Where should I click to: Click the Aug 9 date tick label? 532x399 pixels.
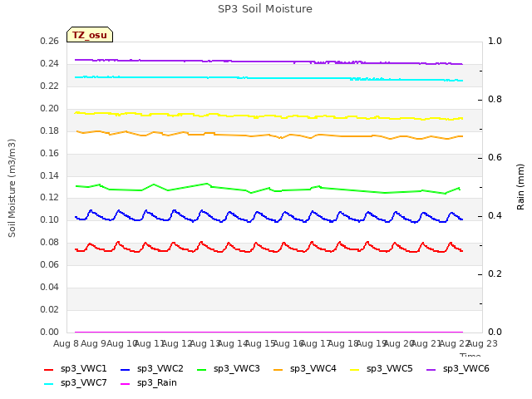coord(93,343)
